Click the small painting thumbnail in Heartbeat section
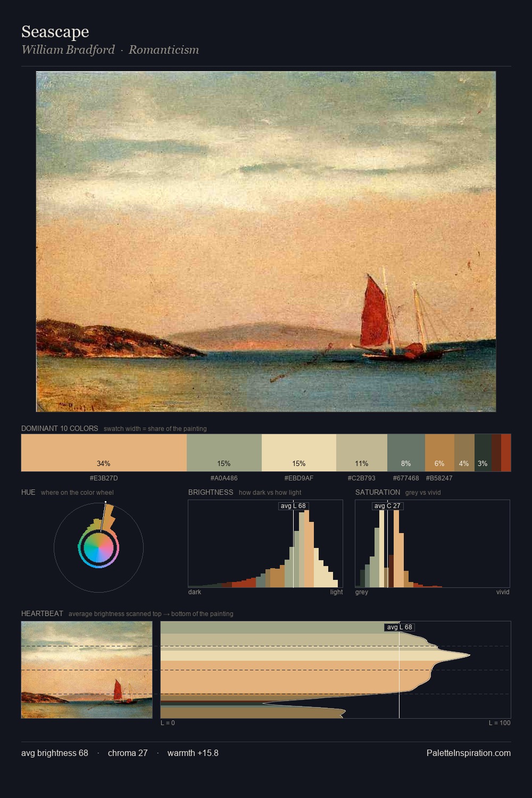Viewport: 532px width, 798px height. click(x=87, y=670)
